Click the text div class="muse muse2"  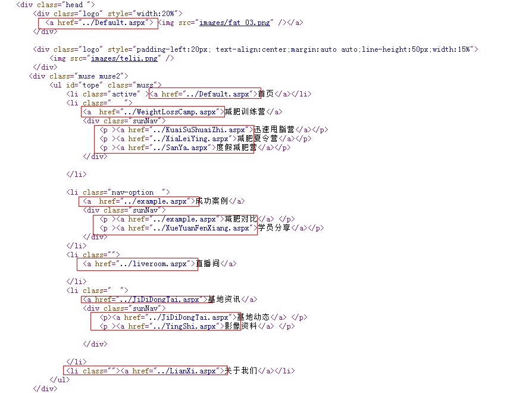[79, 76]
